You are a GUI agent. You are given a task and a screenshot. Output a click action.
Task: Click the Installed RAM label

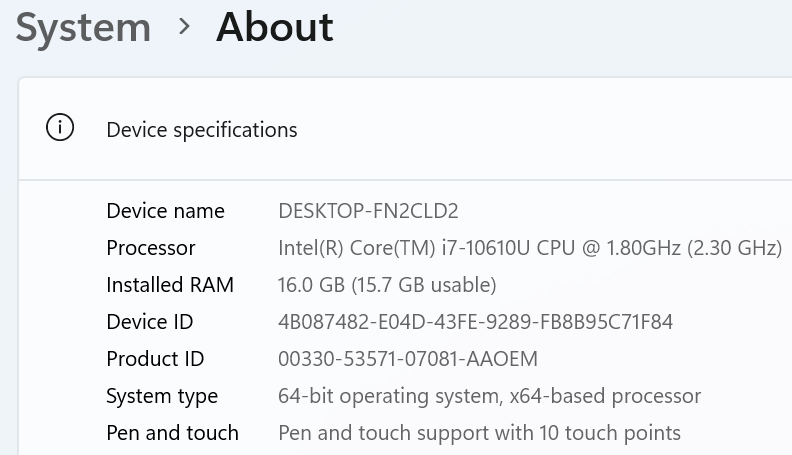170,285
